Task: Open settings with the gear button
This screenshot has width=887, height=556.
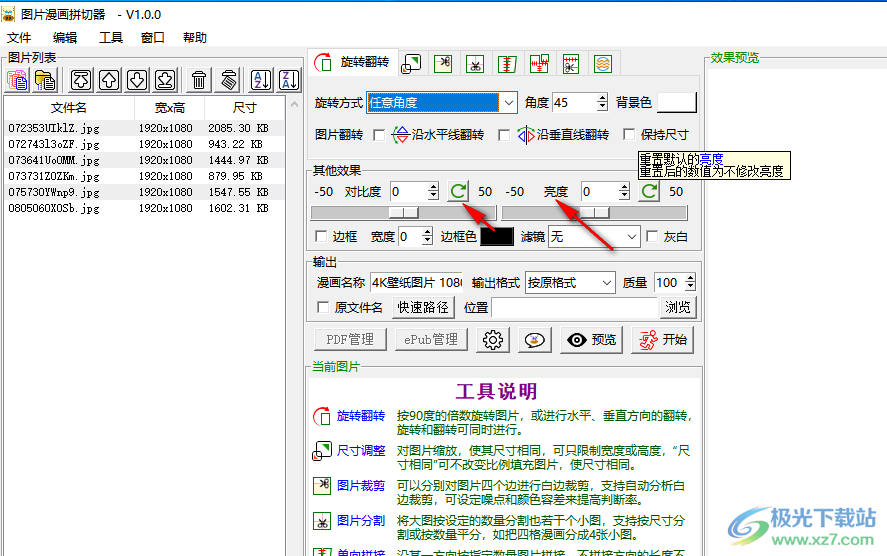Action: click(493, 340)
